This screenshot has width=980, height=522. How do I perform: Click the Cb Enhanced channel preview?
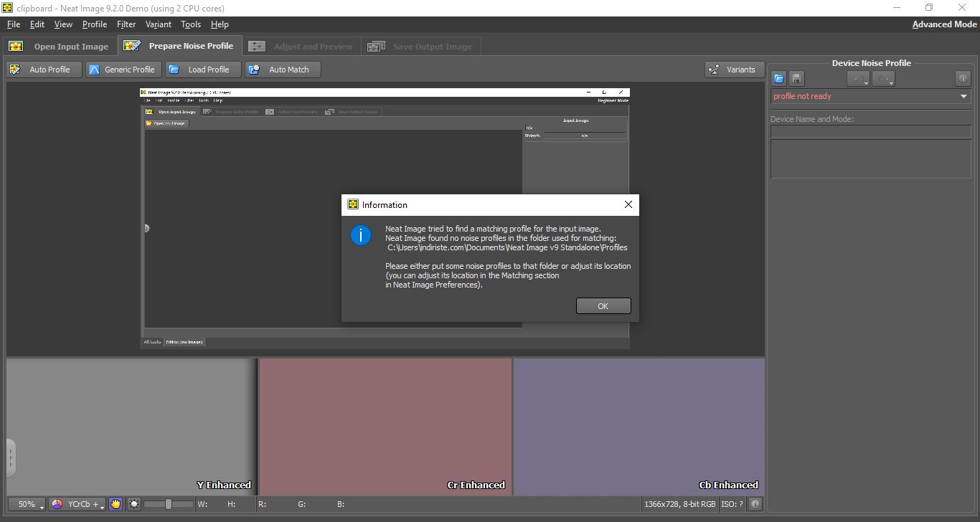pos(639,427)
